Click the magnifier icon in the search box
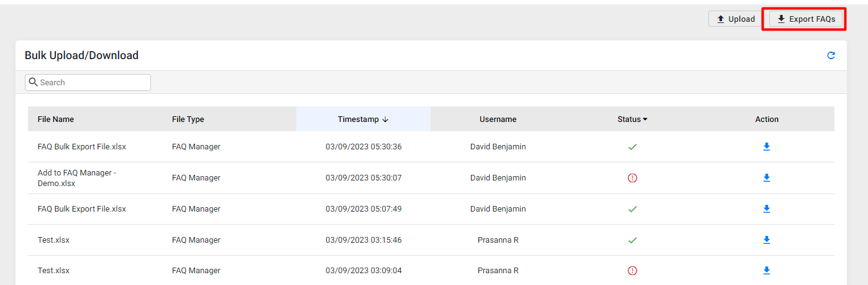Viewport: 868px width, 285px height. pos(34,82)
